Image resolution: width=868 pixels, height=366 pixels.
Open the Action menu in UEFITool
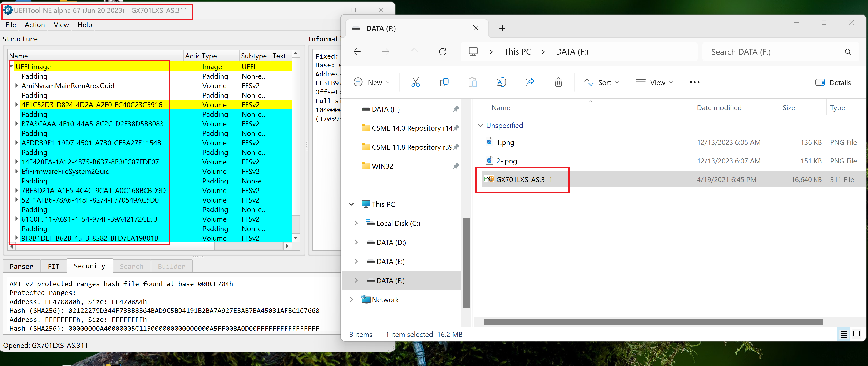click(x=35, y=25)
